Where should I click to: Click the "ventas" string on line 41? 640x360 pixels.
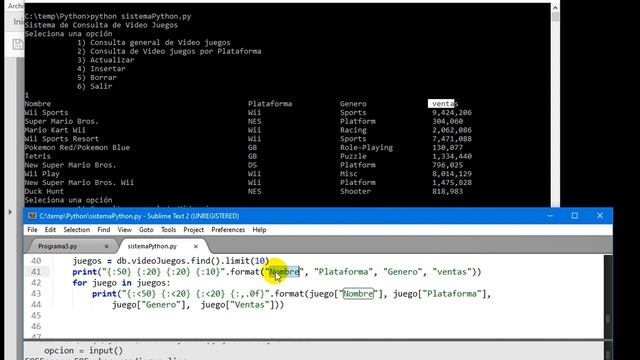coord(451,272)
